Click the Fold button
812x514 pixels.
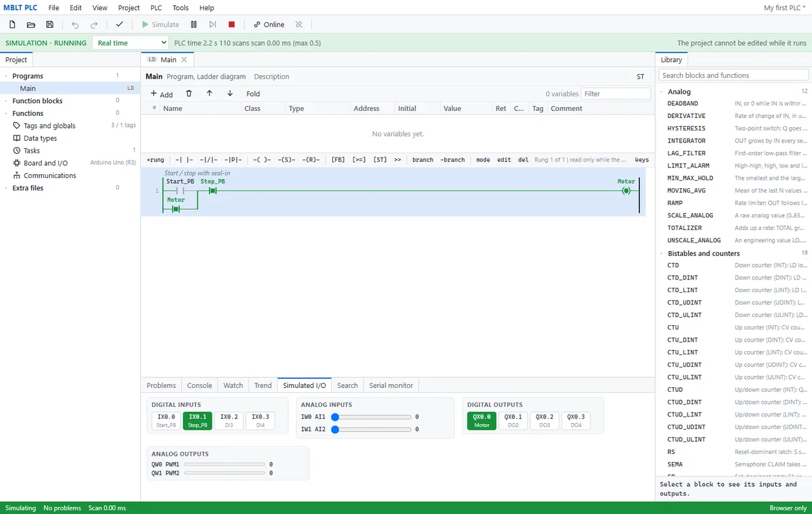[253, 94]
